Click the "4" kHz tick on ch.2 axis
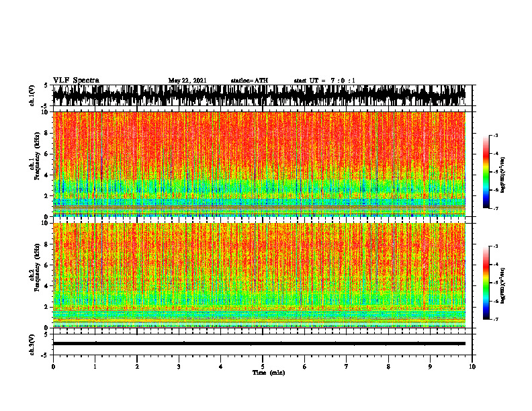Viewport: 532px width, 411px height. [x=46, y=286]
